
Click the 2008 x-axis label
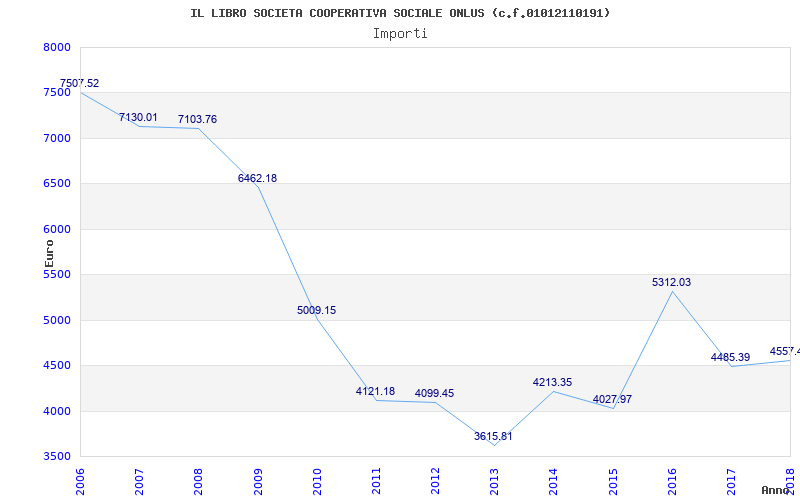198,482
